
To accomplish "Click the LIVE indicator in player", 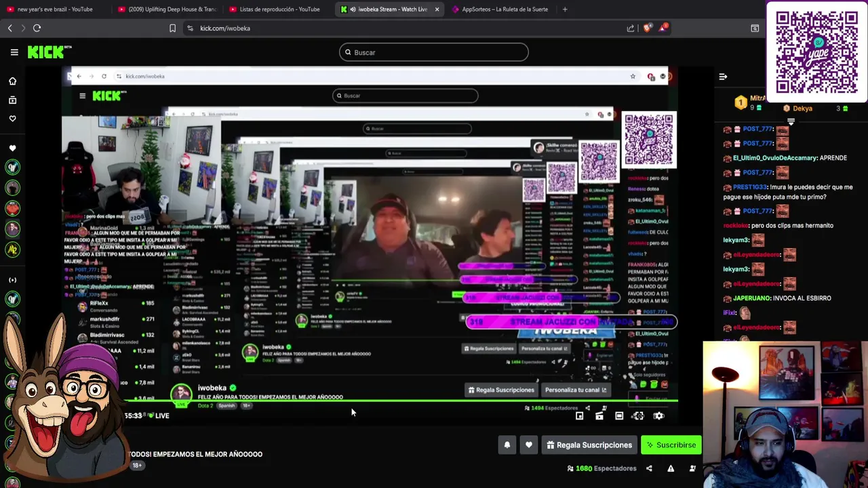I will point(159,415).
